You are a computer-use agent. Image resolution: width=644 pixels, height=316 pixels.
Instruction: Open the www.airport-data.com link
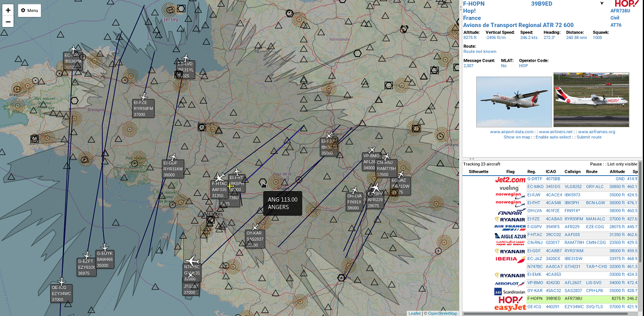coord(512,132)
